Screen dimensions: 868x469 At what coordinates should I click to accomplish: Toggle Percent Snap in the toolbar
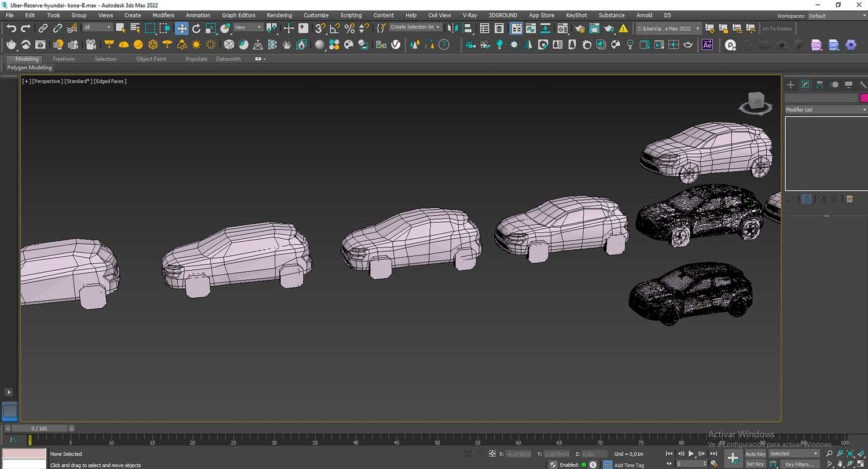click(x=350, y=28)
